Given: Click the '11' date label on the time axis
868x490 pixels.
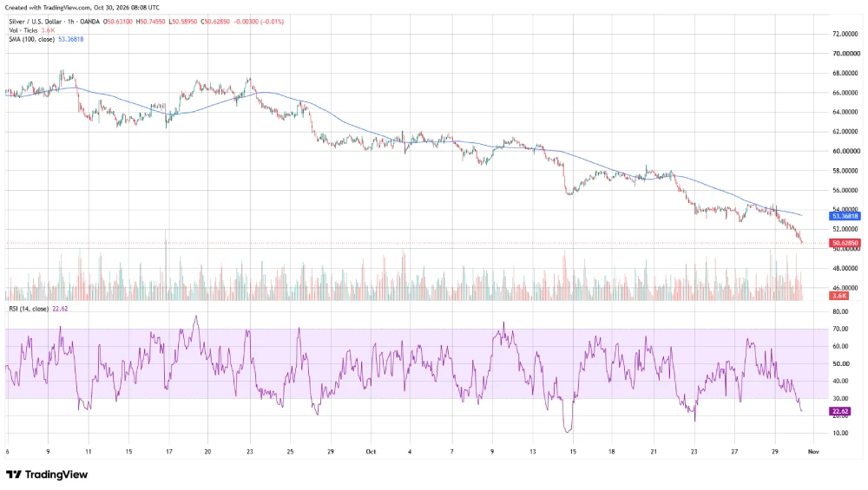Looking at the screenshot, I should pos(89,452).
